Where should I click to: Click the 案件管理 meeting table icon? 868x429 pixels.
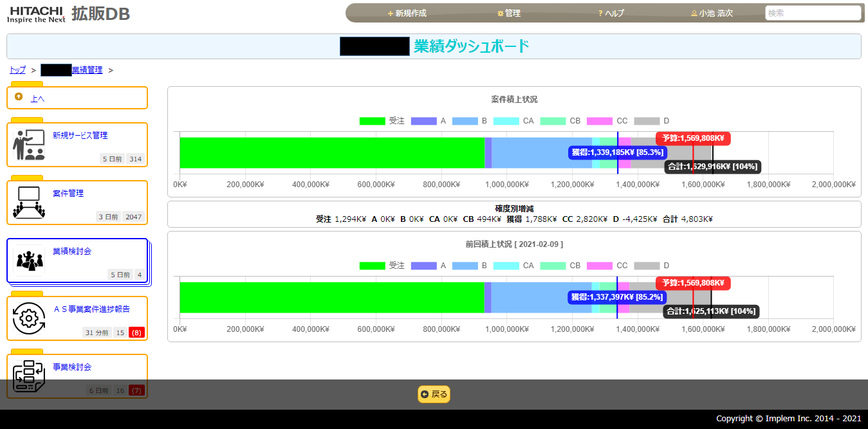tap(29, 203)
